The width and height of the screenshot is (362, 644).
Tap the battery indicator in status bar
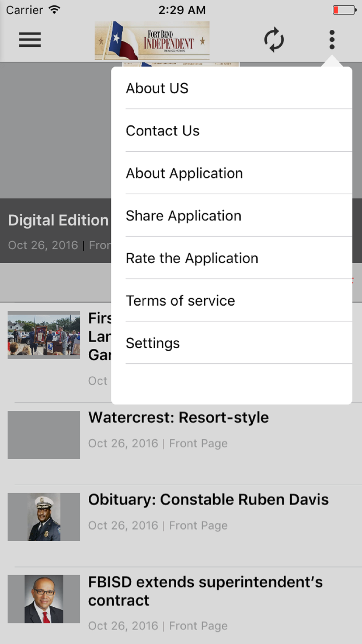point(345,10)
